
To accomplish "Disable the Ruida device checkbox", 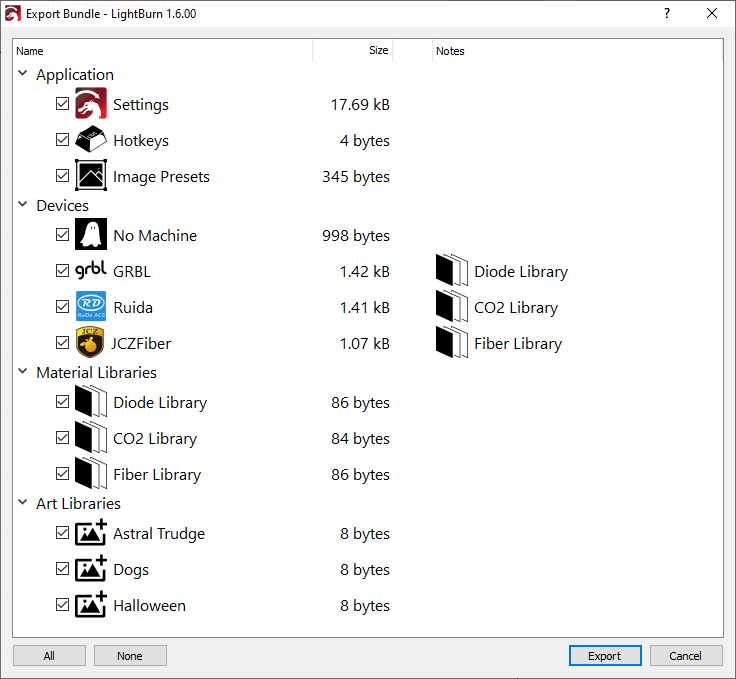I will 62,306.
